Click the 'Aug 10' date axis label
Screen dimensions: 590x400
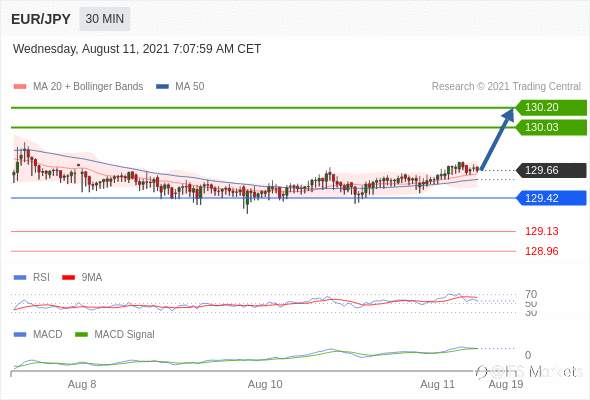click(x=265, y=384)
